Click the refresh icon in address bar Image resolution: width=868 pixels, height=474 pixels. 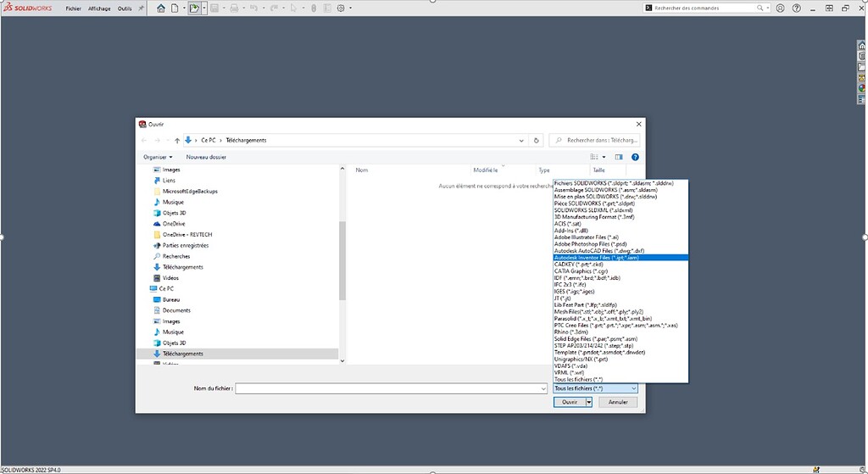click(537, 140)
